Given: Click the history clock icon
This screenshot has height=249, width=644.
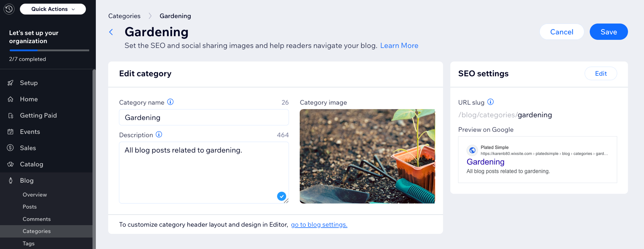Looking at the screenshot, I should coord(9,9).
